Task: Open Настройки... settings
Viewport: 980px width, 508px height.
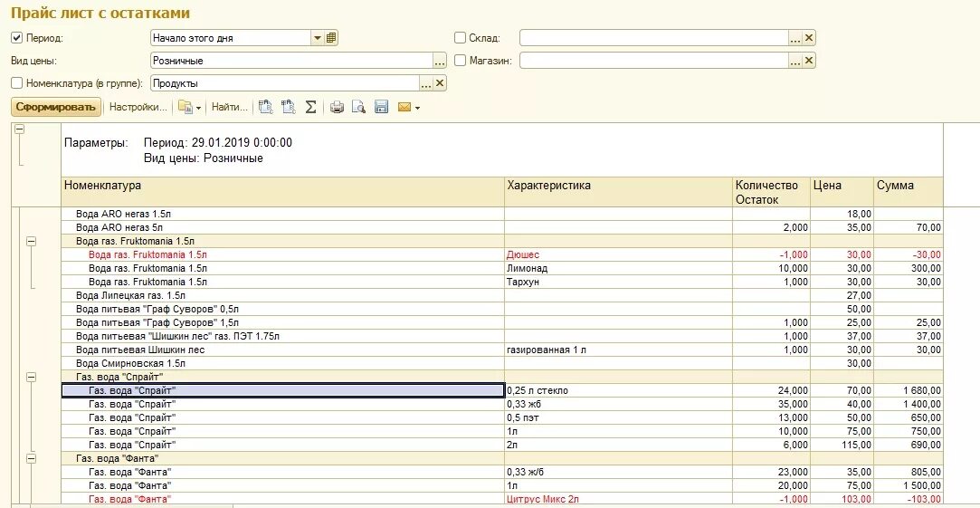Action: coord(138,107)
